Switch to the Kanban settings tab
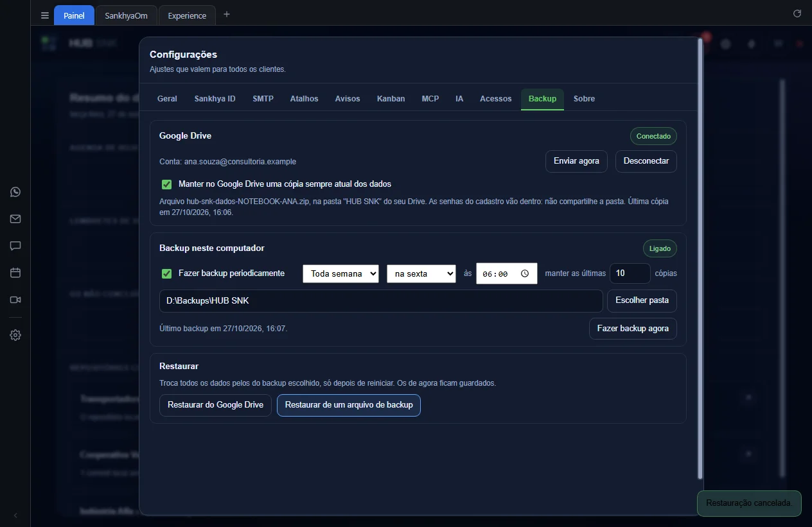Image resolution: width=812 pixels, height=527 pixels. (391, 99)
